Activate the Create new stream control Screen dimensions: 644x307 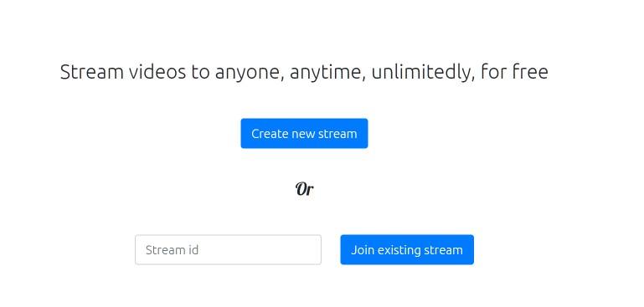pos(304,133)
